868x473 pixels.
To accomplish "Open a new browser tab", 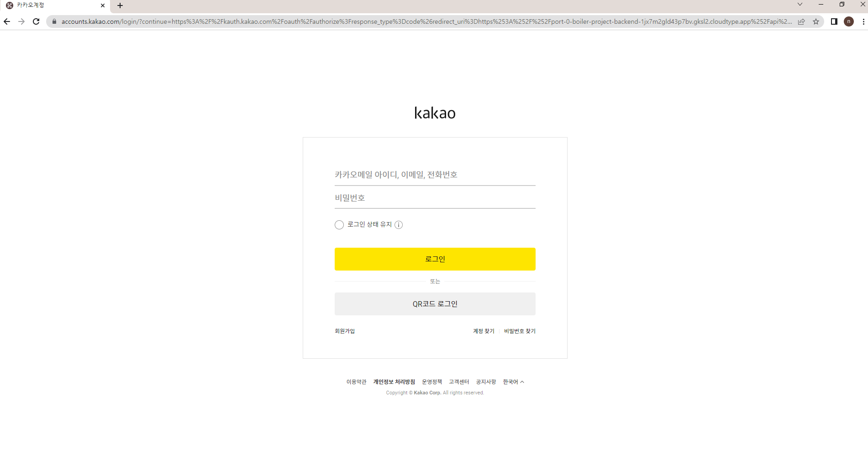I will [120, 5].
